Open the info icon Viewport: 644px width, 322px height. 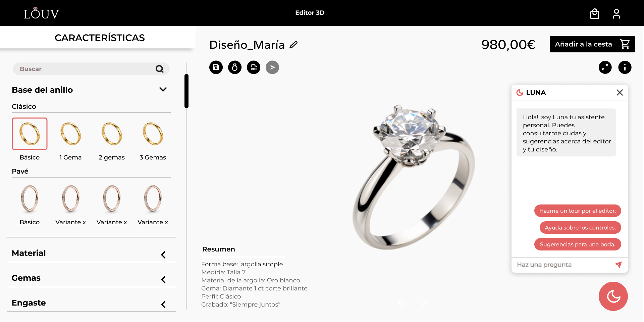click(625, 67)
